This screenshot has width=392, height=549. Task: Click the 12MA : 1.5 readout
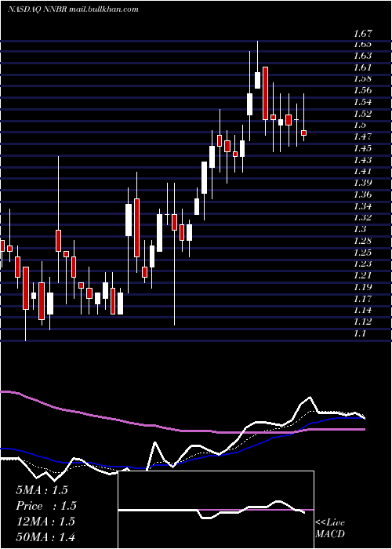click(x=45, y=521)
